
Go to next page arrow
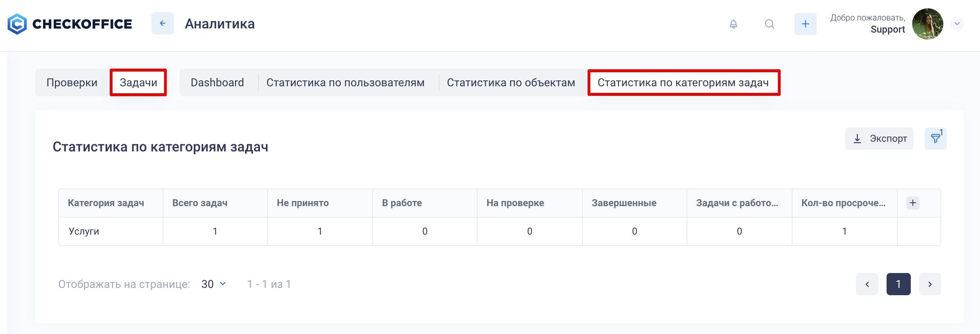pyautogui.click(x=930, y=284)
